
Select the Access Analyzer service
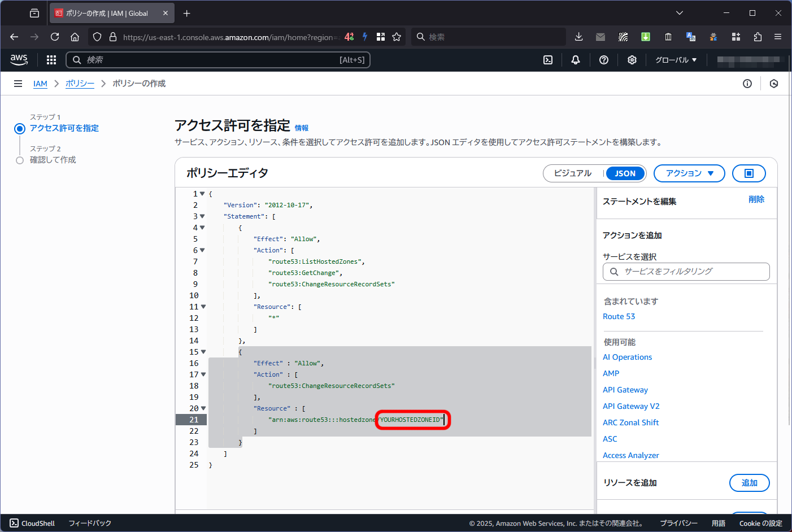pyautogui.click(x=630, y=455)
